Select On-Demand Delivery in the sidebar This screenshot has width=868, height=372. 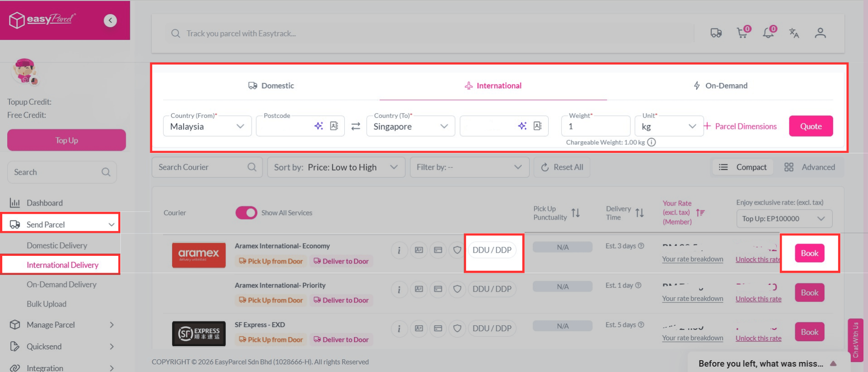tap(61, 284)
